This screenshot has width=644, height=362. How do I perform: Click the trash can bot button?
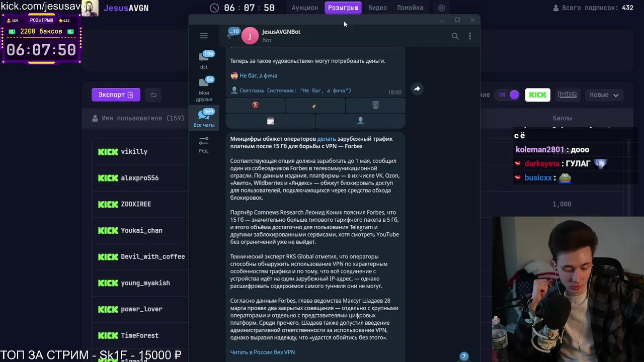(375, 105)
